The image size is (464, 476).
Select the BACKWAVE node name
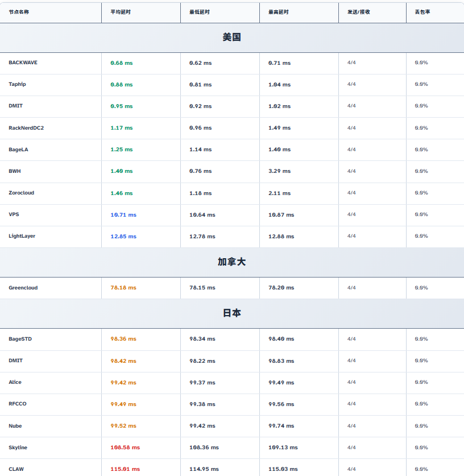[23, 63]
